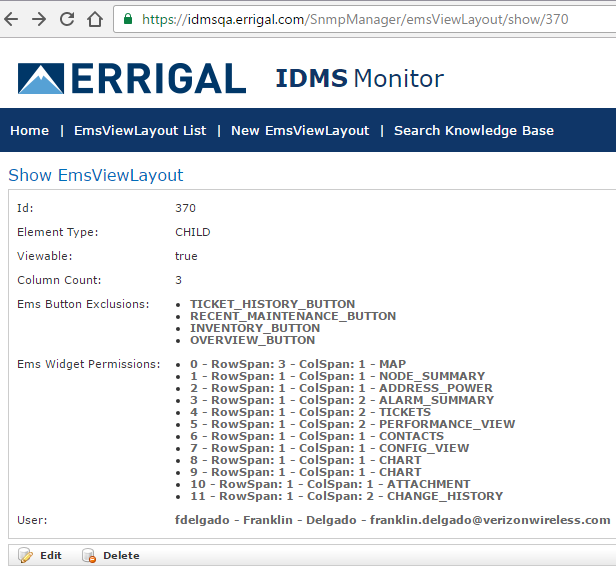The width and height of the screenshot is (616, 568).
Task: Click the browser forward arrow
Action: point(40,19)
